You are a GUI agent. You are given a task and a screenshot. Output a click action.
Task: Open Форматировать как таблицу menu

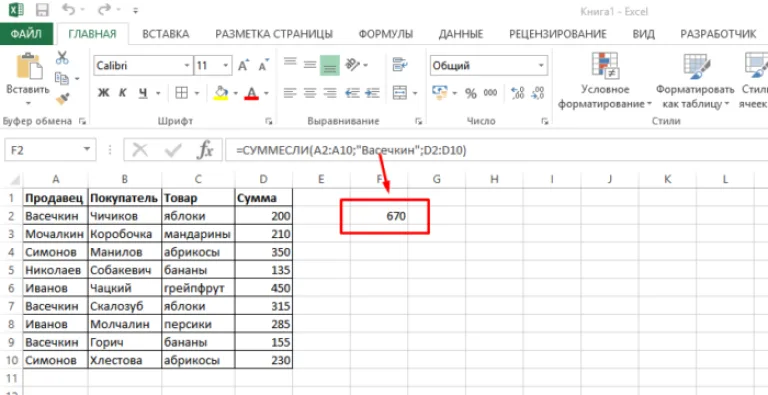pyautogui.click(x=695, y=81)
